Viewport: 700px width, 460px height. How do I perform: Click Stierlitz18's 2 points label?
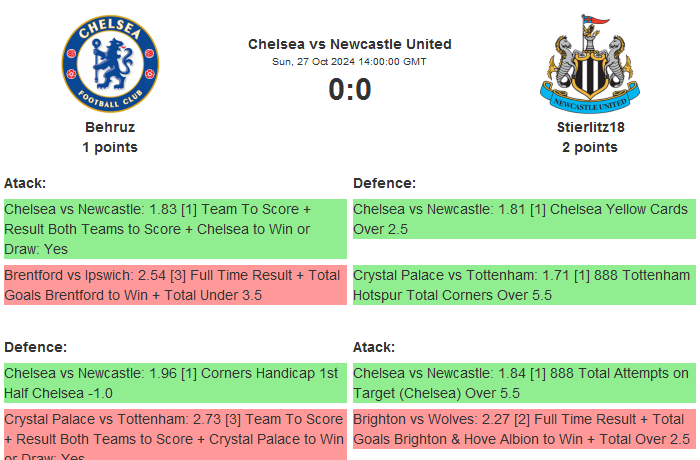589,147
